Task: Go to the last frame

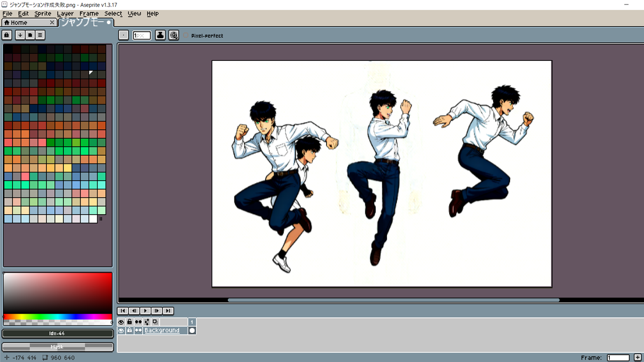Action: (168, 311)
